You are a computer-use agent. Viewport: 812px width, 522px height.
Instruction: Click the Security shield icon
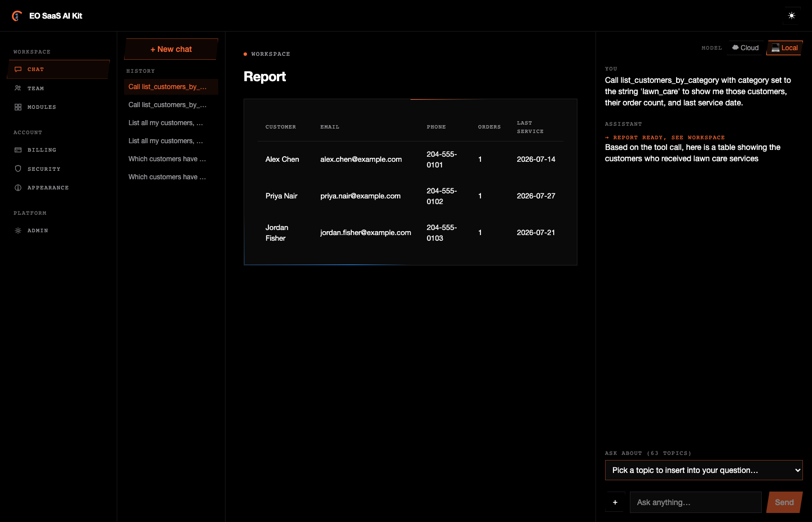pyautogui.click(x=18, y=169)
